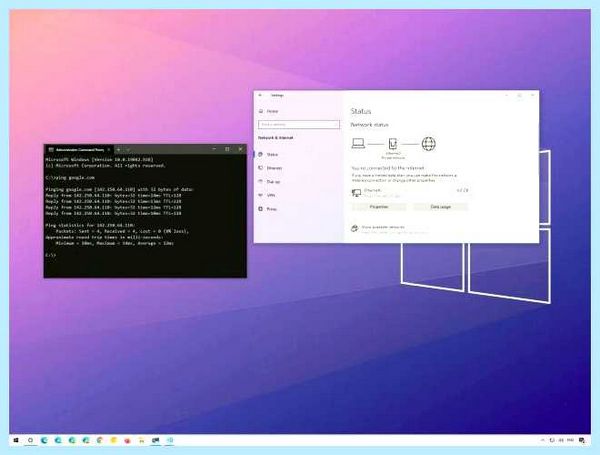The width and height of the screenshot is (600, 455).
Task: Open the notification center icon
Action: pyautogui.click(x=582, y=440)
